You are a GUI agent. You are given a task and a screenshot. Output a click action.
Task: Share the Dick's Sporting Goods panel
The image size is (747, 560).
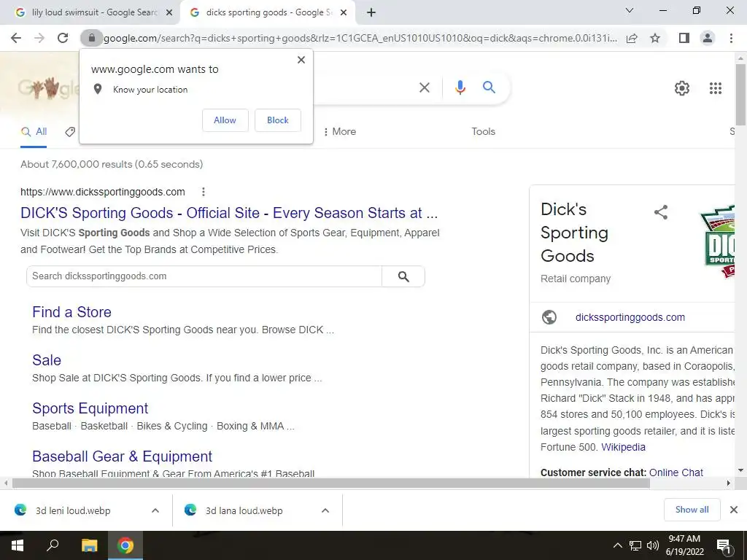click(660, 212)
